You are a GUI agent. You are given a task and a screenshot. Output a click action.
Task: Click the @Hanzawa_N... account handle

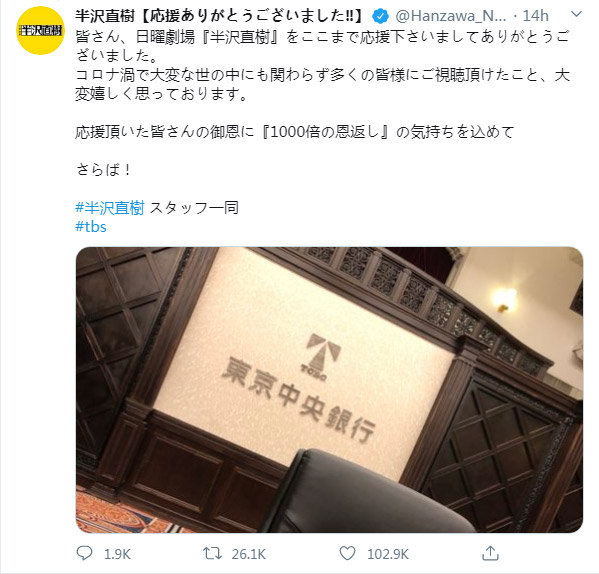(451, 16)
